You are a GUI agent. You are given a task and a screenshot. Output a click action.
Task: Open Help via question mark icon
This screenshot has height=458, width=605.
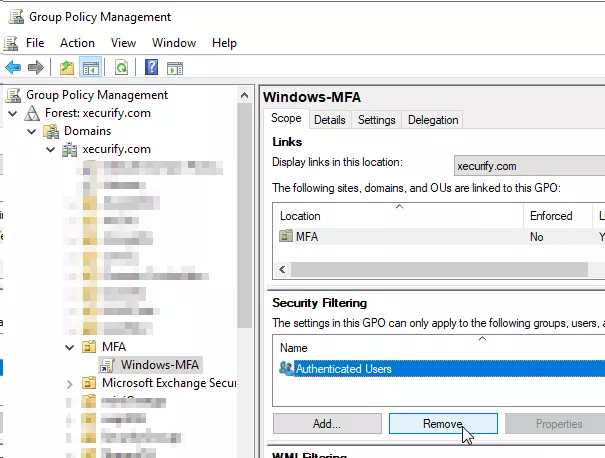[x=151, y=68]
